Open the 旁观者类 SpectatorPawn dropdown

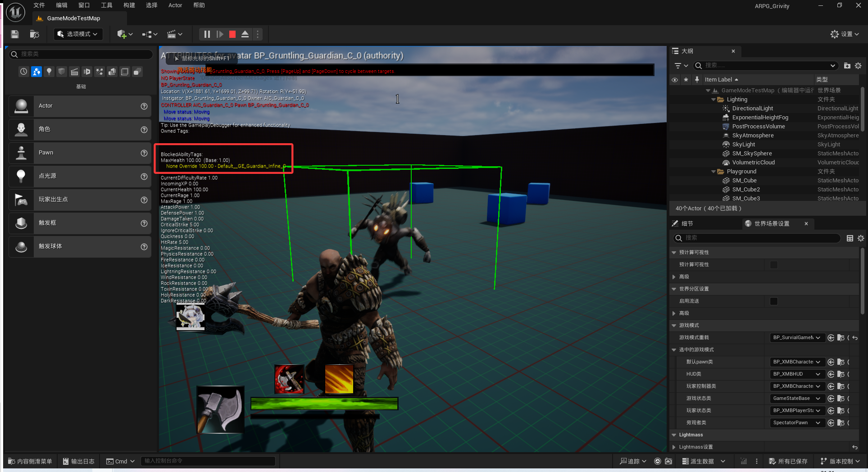tap(797, 423)
